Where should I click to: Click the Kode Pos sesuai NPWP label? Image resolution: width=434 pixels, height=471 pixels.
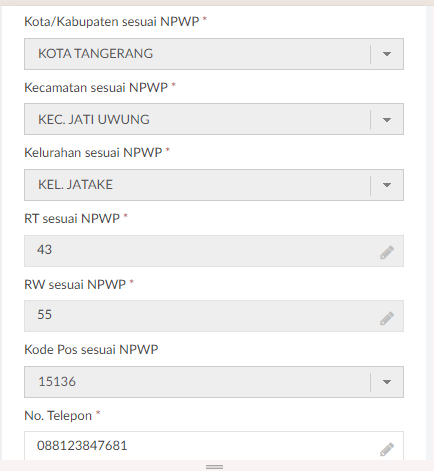(x=91, y=350)
